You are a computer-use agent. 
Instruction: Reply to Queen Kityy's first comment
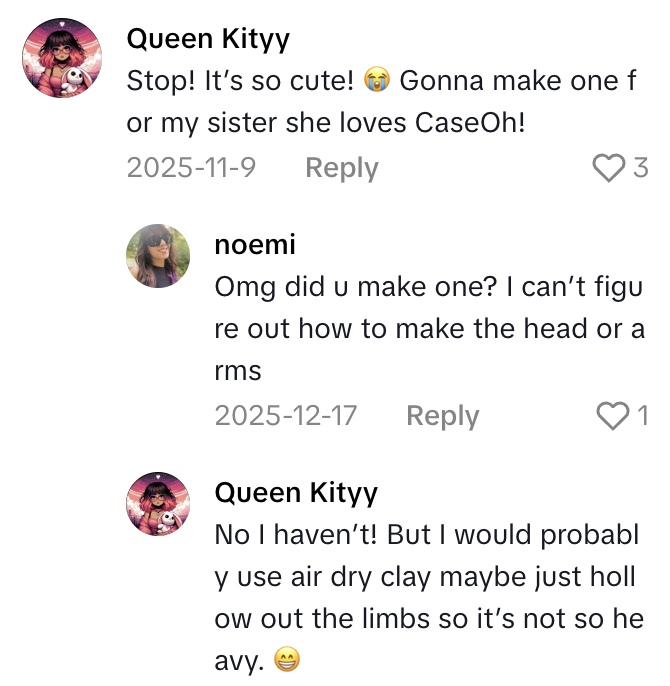(x=341, y=168)
